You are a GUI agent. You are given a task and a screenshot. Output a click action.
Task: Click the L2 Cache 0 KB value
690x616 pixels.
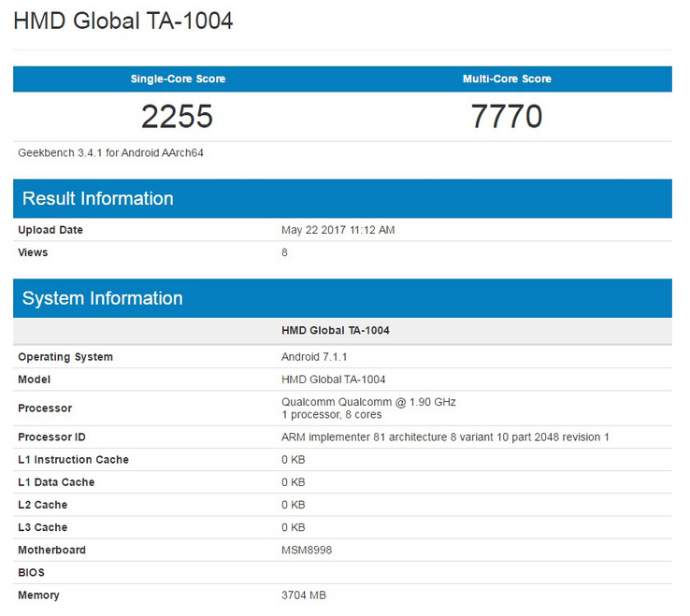(x=293, y=505)
